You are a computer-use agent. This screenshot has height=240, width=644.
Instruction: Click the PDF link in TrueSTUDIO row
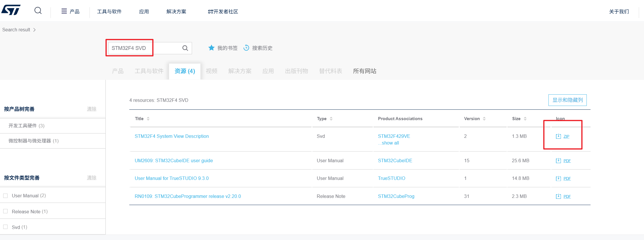coord(567,178)
